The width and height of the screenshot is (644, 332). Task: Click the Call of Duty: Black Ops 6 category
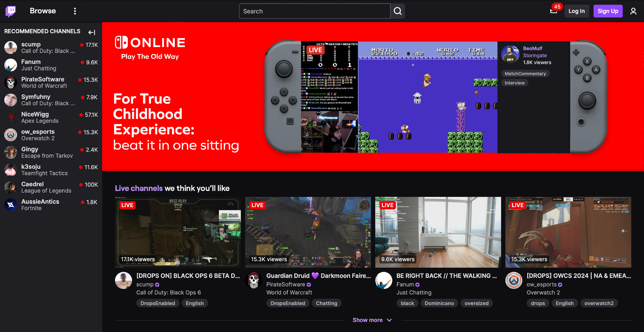point(169,293)
